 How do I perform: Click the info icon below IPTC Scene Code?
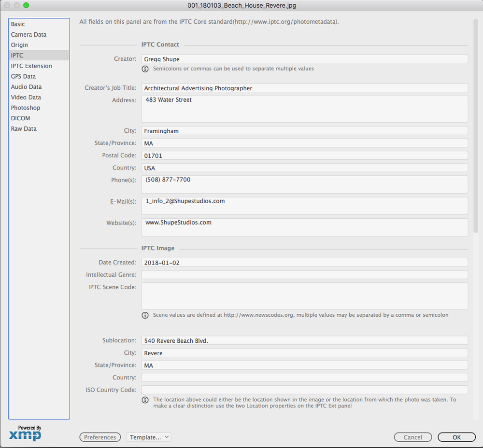[x=145, y=315]
